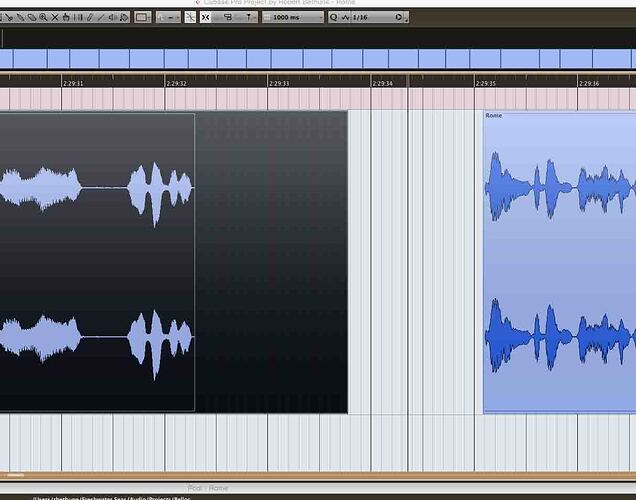Click ruler position 2:29:33
This screenshot has height=500, width=636.
[279, 84]
